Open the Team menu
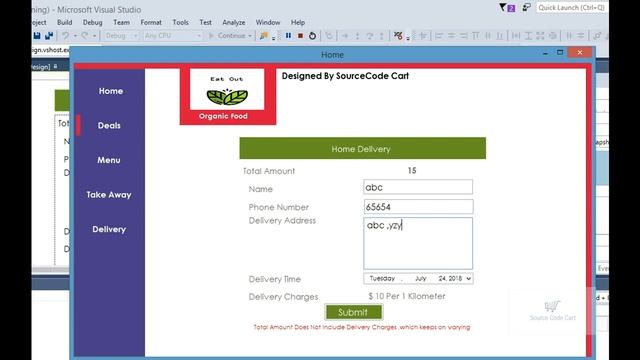This screenshot has height=360, width=640. coord(122,22)
